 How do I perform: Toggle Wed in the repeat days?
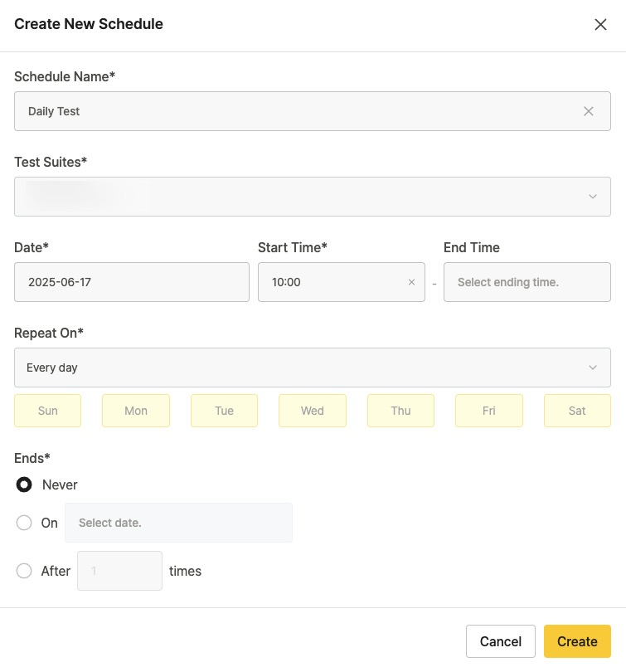tap(313, 411)
